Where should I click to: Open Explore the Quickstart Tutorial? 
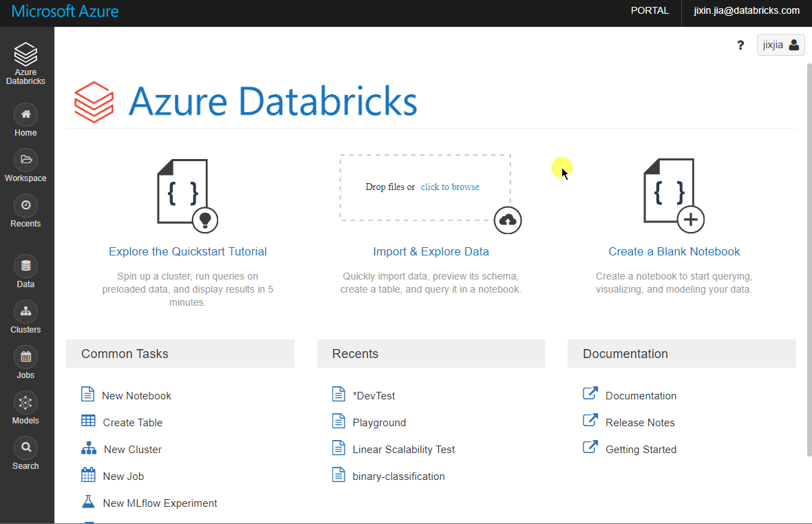point(187,251)
